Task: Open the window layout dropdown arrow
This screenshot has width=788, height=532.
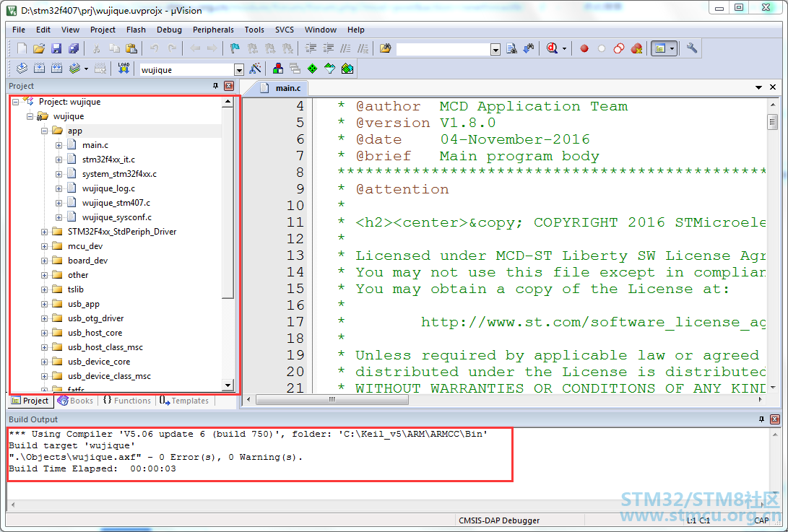Action: tap(672, 49)
